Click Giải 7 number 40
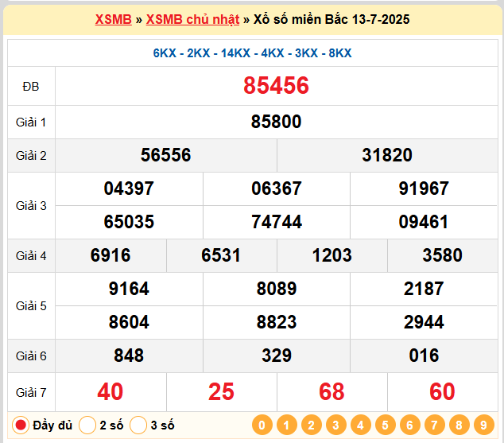The height and width of the screenshot is (443, 504). point(110,392)
